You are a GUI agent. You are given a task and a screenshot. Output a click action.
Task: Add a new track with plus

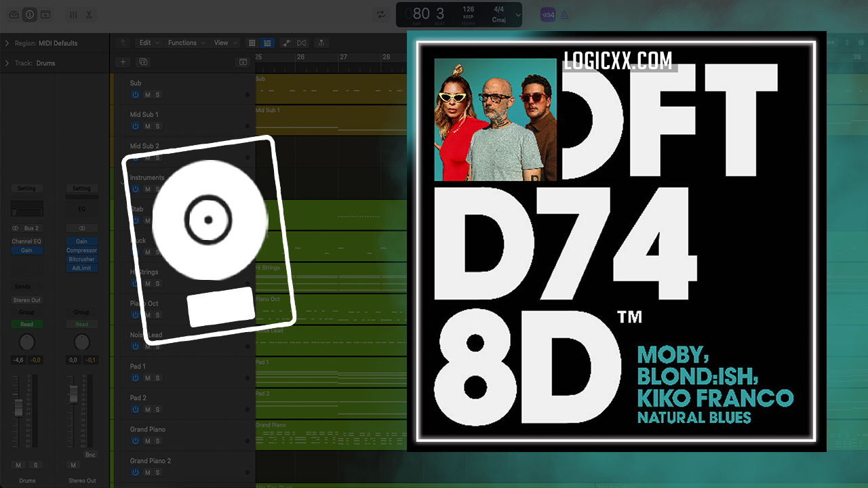pos(123,62)
